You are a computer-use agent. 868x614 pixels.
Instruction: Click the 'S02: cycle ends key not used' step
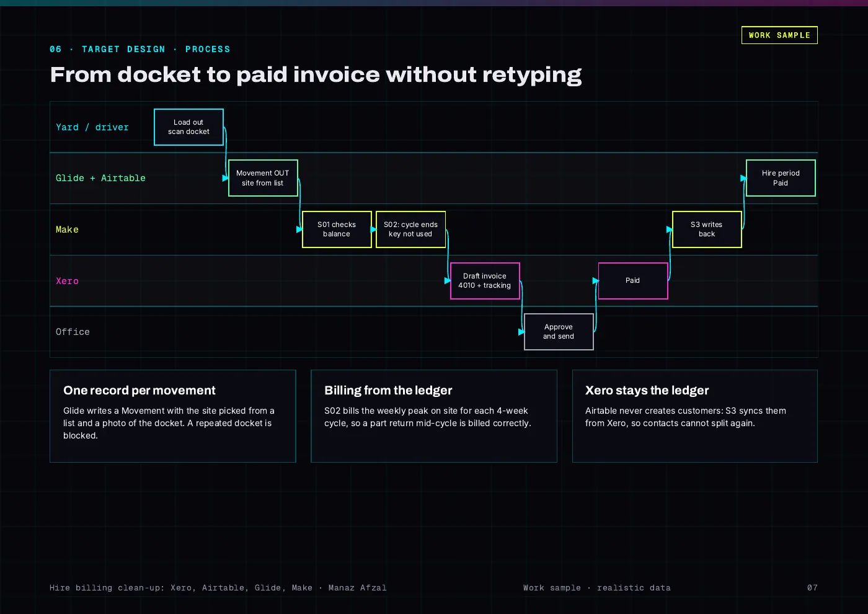(x=410, y=229)
